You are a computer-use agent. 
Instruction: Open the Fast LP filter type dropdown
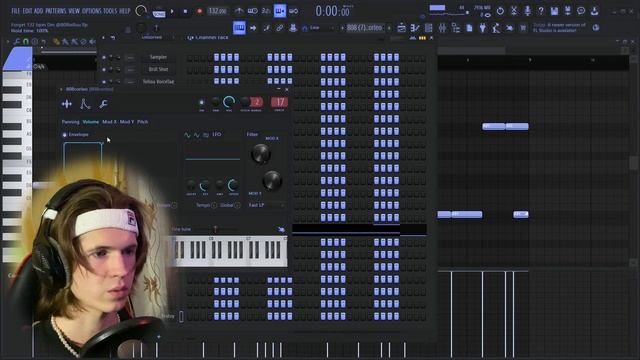[266, 205]
